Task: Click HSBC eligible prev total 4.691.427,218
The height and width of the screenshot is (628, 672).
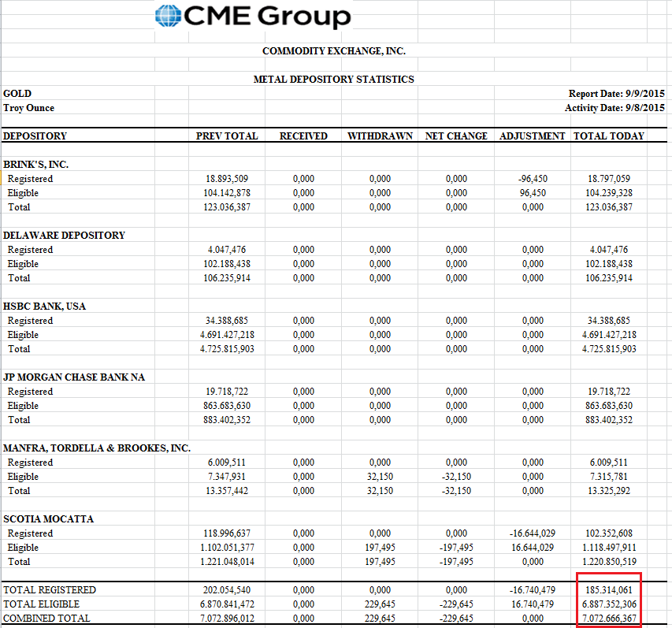Action: coord(227,335)
